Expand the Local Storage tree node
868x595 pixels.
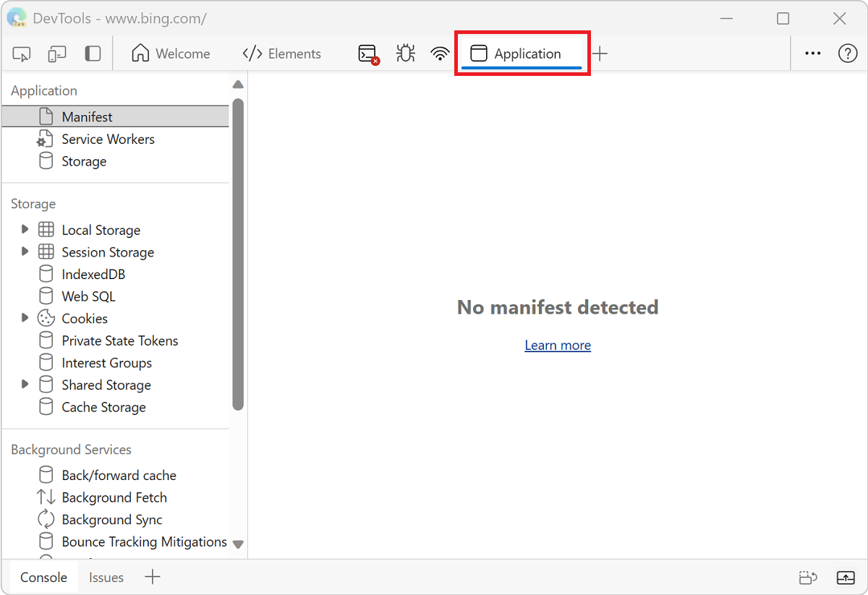click(25, 229)
